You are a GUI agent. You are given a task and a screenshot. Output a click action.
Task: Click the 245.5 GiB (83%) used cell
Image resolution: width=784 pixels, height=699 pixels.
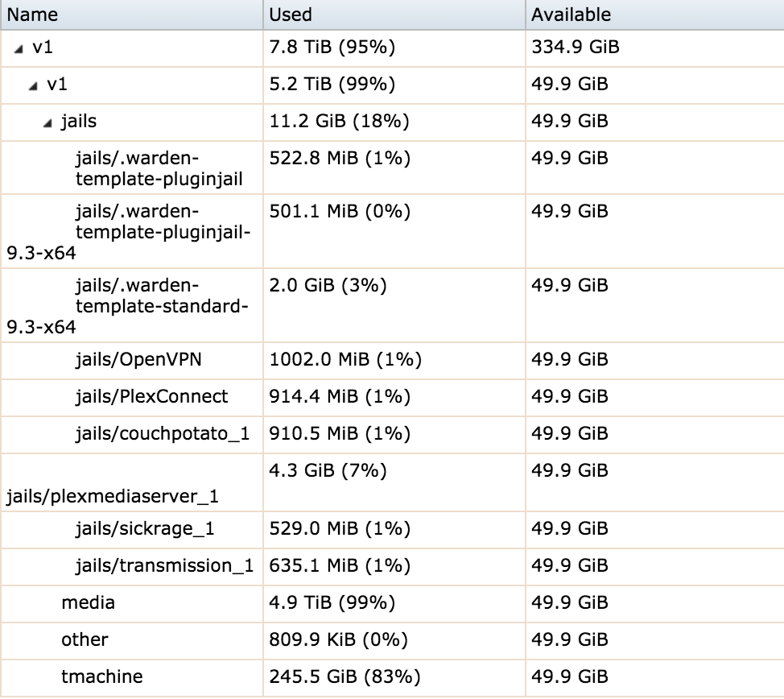tap(394, 678)
